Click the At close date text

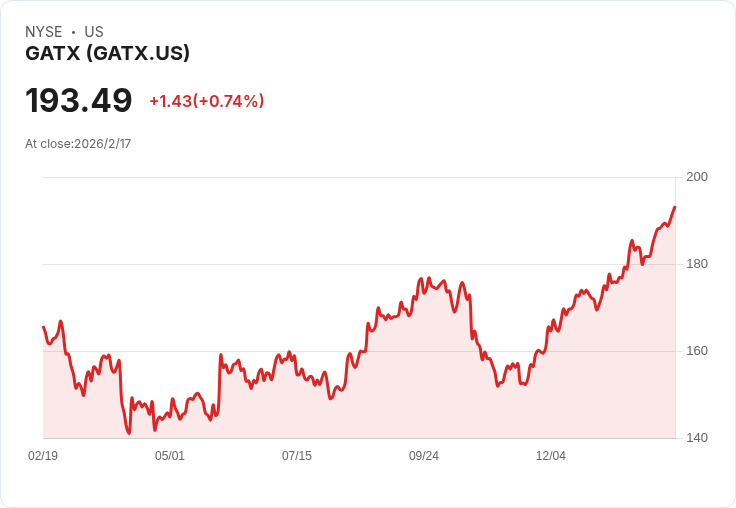point(78,144)
